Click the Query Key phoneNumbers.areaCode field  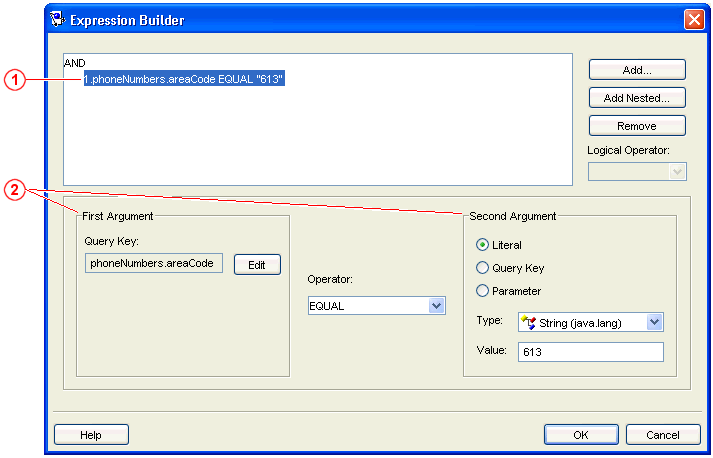point(154,264)
